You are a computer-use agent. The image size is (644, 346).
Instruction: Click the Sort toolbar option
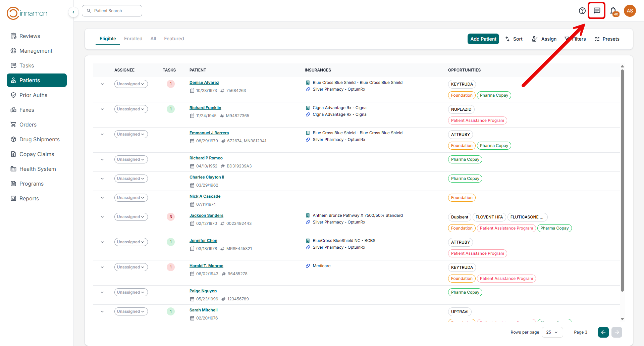pos(514,39)
